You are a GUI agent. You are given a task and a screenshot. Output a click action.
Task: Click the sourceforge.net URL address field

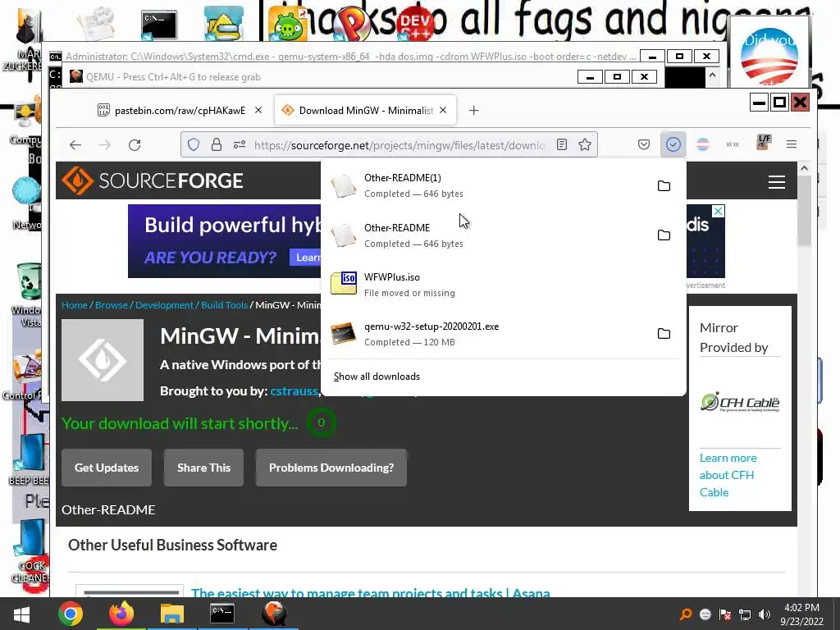[399, 145]
